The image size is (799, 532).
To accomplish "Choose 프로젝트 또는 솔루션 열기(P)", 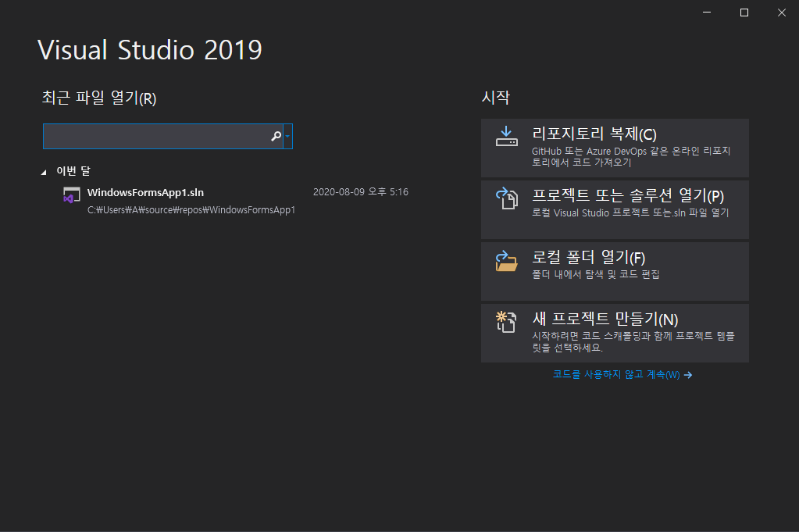I will 615,209.
